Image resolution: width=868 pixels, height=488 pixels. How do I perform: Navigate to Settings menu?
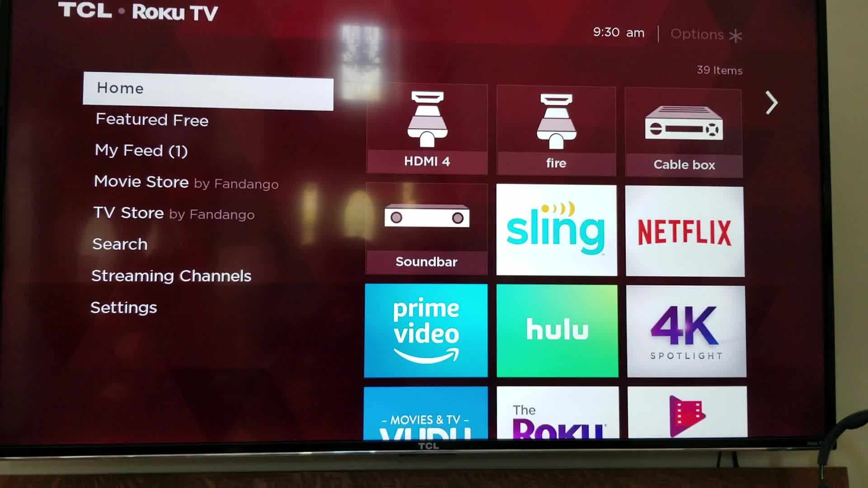pyautogui.click(x=123, y=307)
